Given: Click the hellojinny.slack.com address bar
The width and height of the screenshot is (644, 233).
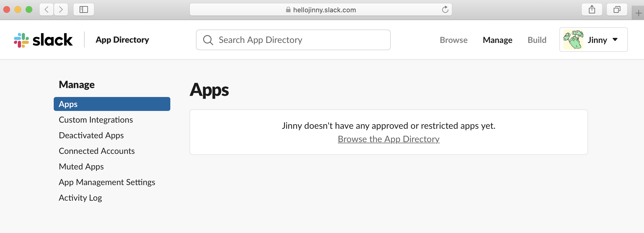Looking at the screenshot, I should (x=321, y=10).
